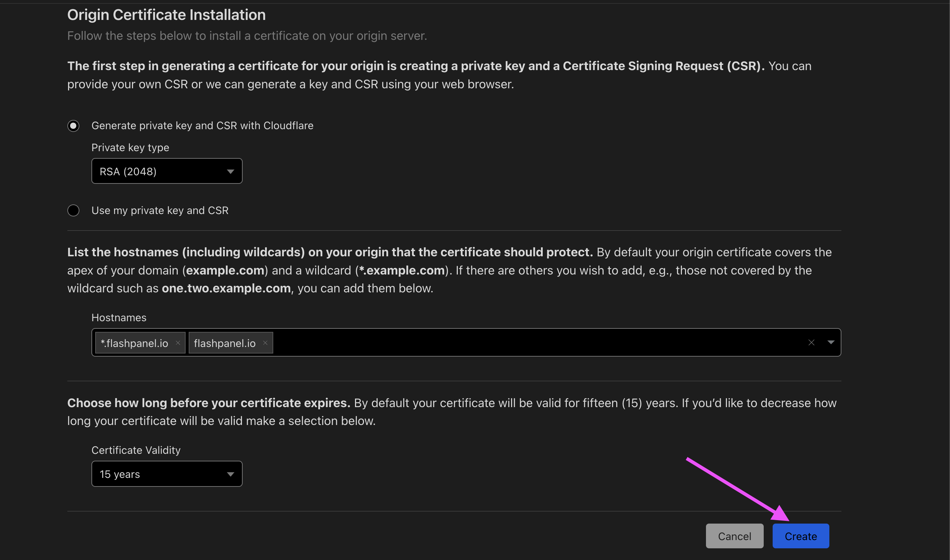Viewport: 950px width, 560px height.
Task: Click the empty area of Hostnames field
Action: pos(528,343)
